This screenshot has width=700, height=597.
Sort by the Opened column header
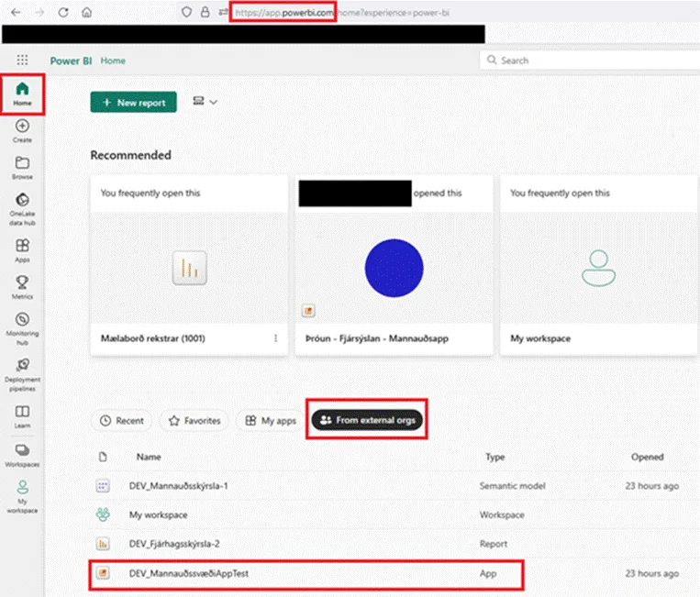coord(648,457)
